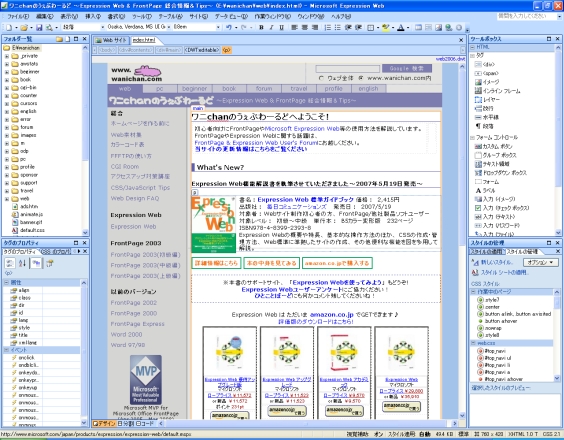Select イメージ item in Toolbox

point(487,82)
